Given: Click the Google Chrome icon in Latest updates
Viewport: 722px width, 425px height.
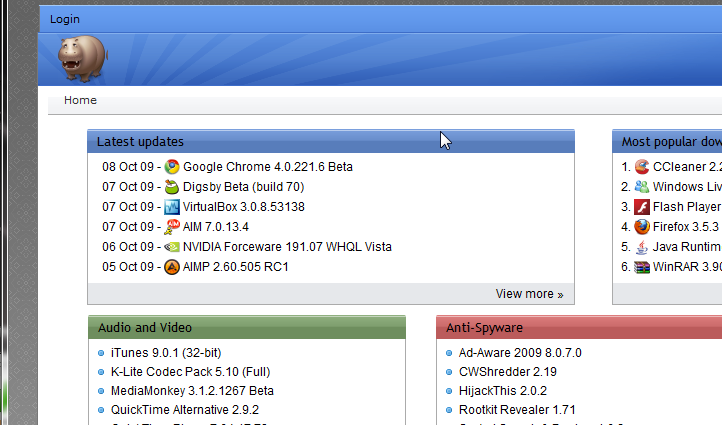Looking at the screenshot, I should (x=172, y=167).
